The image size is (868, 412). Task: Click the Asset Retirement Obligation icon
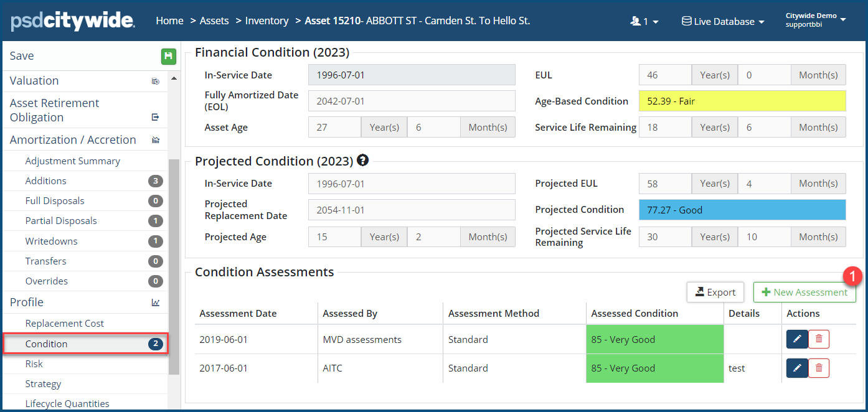156,117
